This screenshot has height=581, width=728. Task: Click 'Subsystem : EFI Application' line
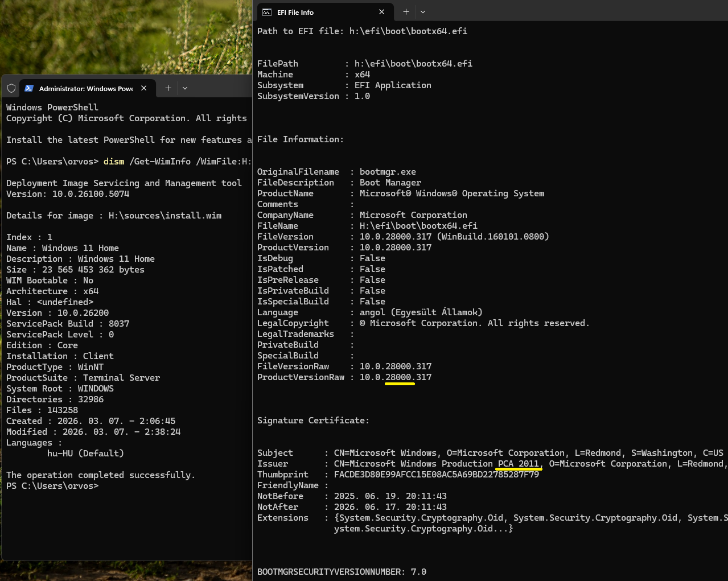344,85
